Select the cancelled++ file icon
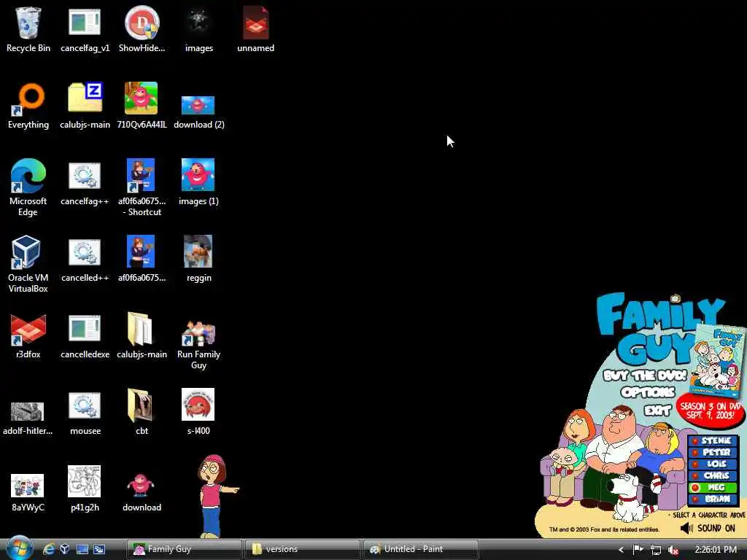 click(85, 259)
